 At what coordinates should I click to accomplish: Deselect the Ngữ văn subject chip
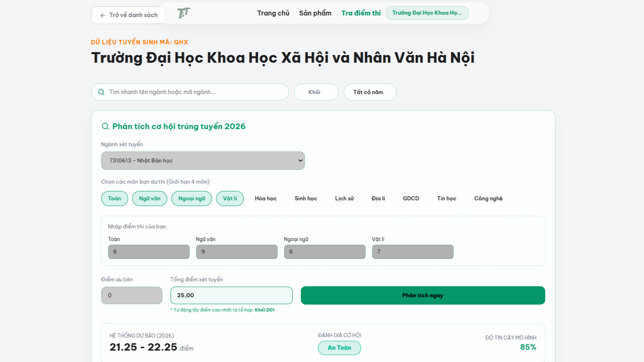[149, 198]
